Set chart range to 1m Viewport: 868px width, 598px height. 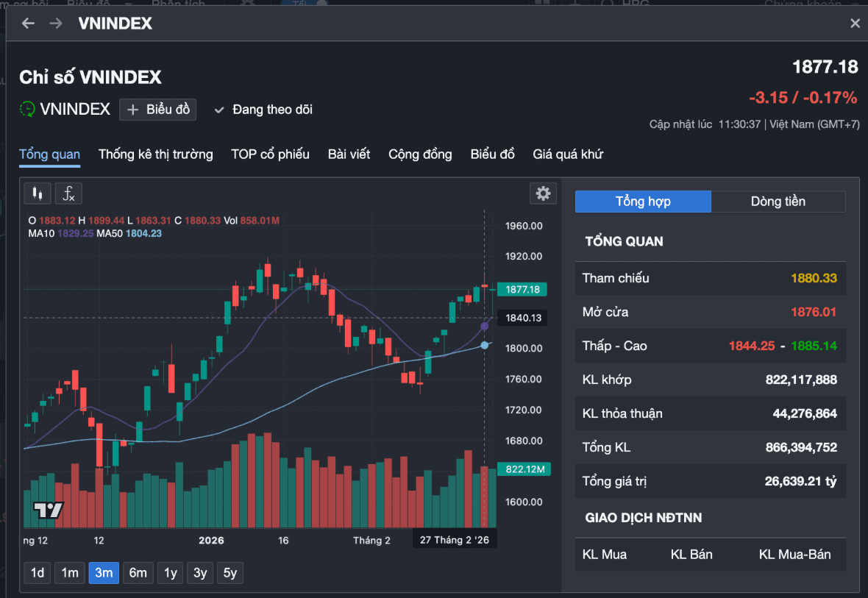click(70, 572)
